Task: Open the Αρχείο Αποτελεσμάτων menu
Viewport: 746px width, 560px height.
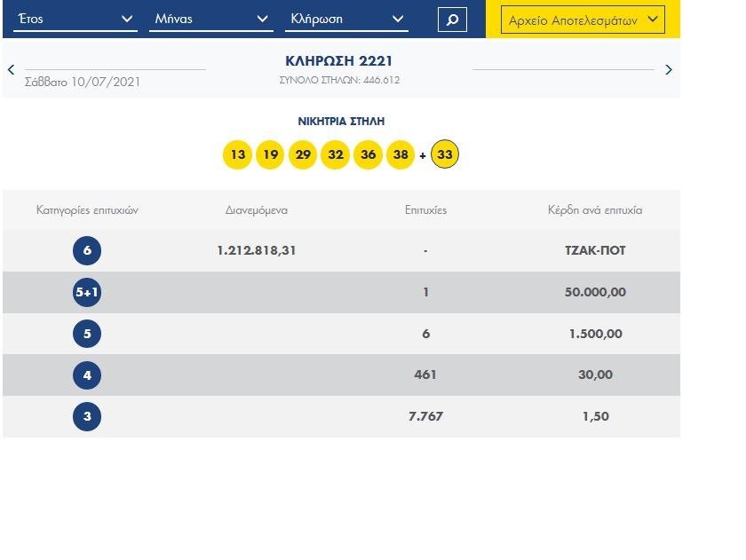Action: (x=583, y=20)
